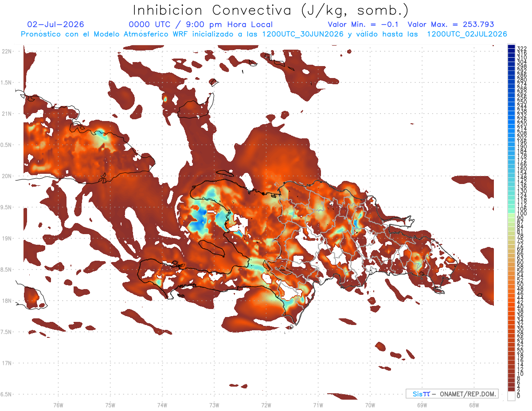This screenshot has width=532, height=411.
Task: Click the '75W' longitude label
Action: pos(110,405)
